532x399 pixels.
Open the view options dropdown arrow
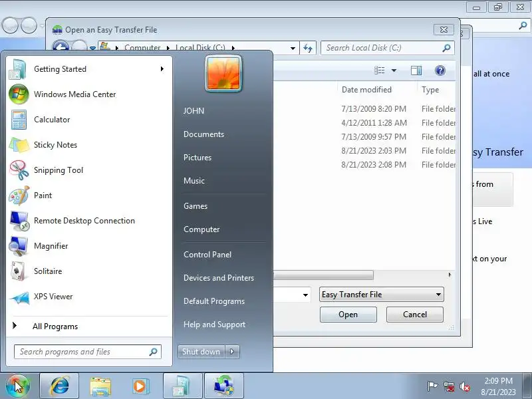[x=394, y=70]
